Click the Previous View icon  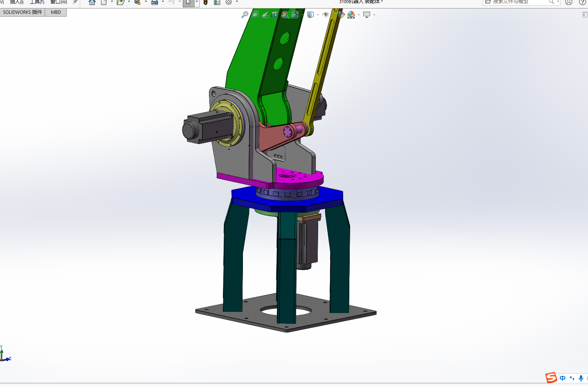[265, 15]
